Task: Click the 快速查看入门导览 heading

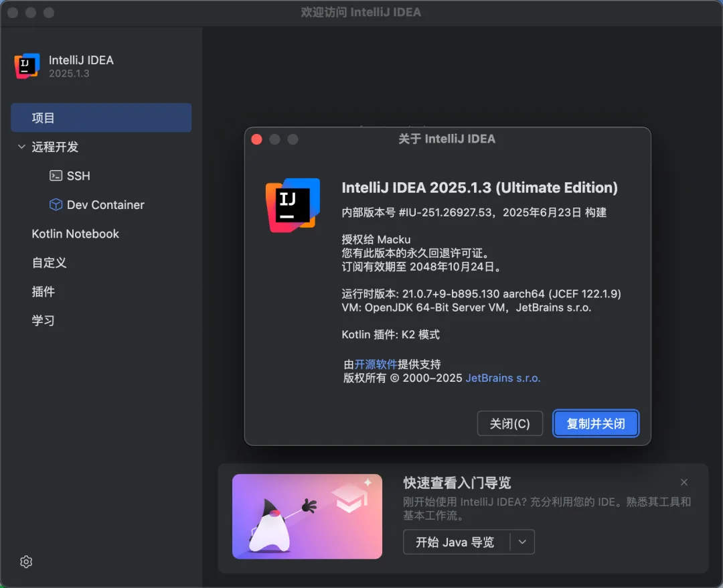Action: [x=457, y=483]
